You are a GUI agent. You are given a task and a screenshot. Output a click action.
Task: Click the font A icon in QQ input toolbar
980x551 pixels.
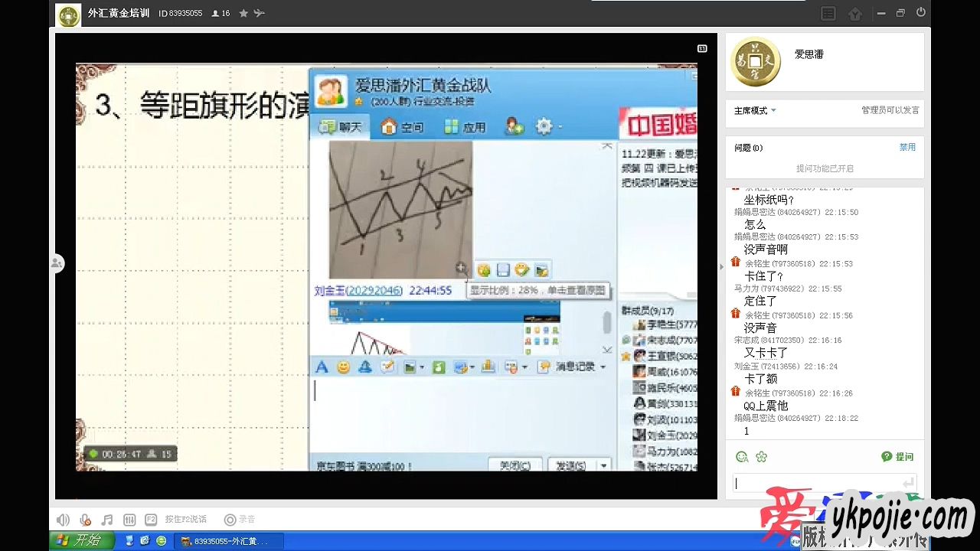[x=322, y=367]
